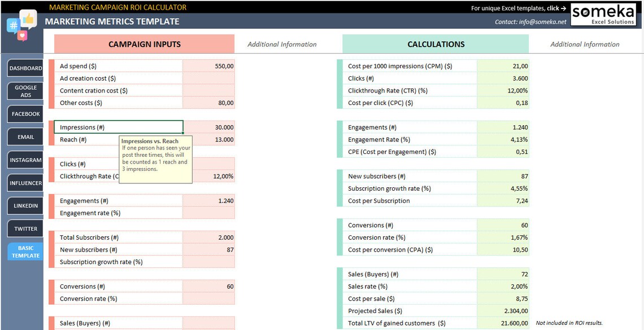
Task: Open the INFLUENCER sheet
Action: (25, 183)
